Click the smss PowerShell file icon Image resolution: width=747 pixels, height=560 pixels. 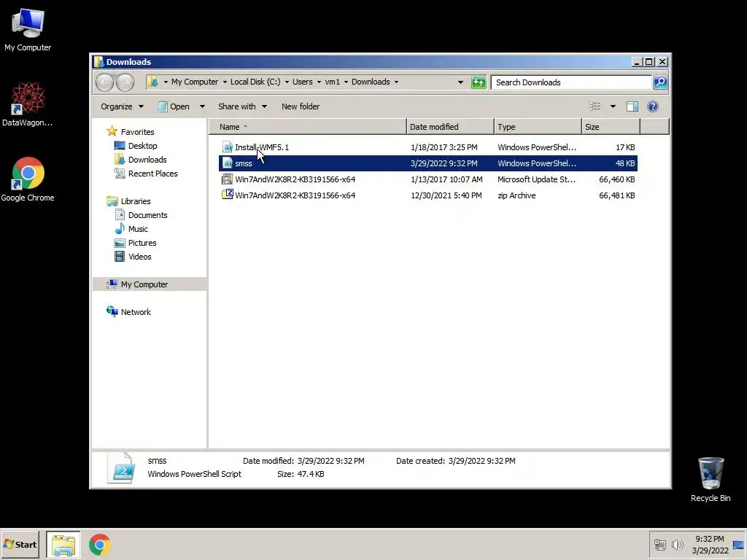228,163
